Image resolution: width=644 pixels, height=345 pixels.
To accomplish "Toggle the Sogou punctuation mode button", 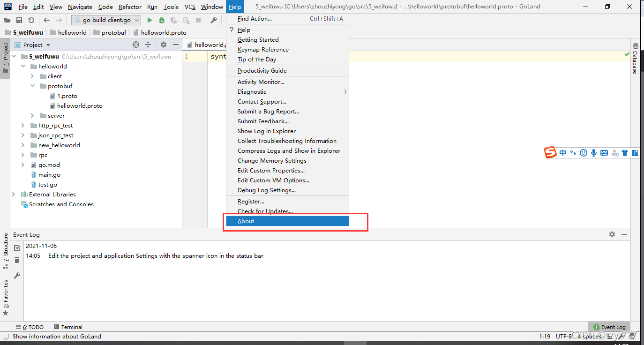I will 573,153.
